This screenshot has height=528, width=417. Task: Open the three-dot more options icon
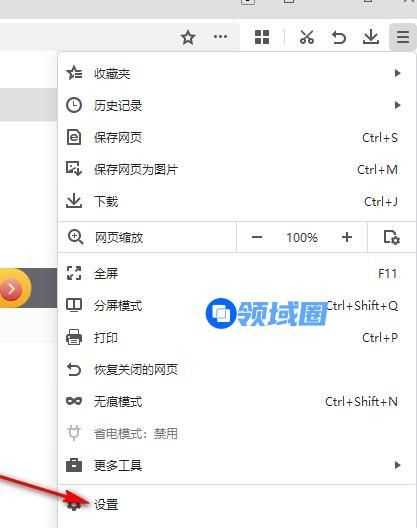point(221,36)
